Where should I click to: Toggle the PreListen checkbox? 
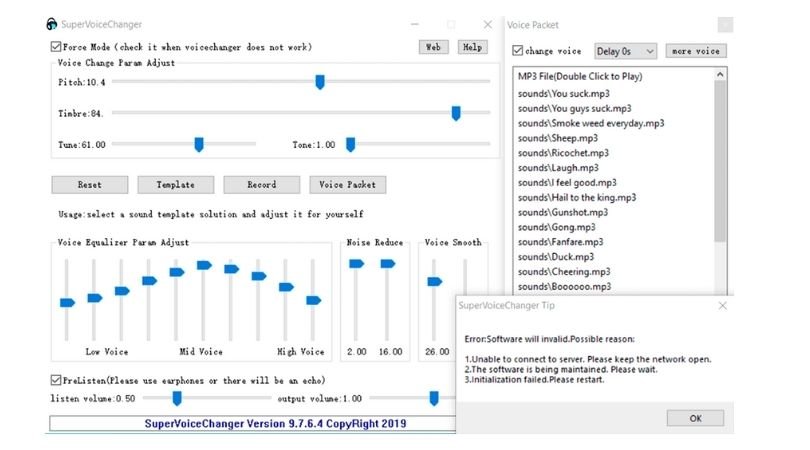pos(56,380)
